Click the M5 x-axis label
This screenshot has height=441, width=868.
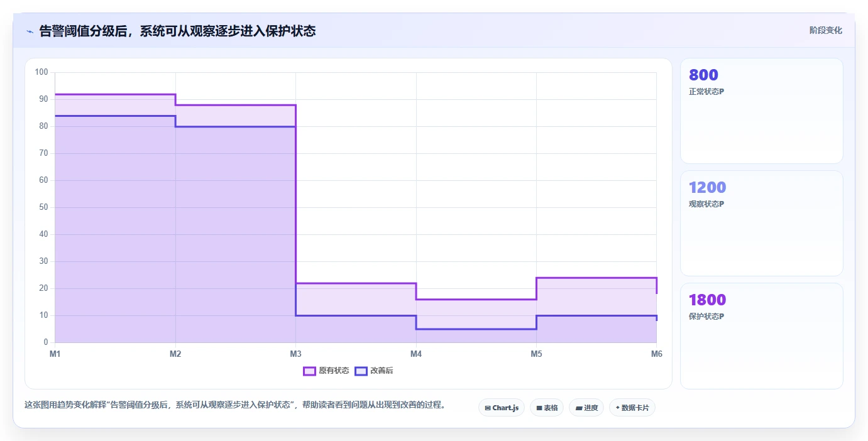click(536, 354)
